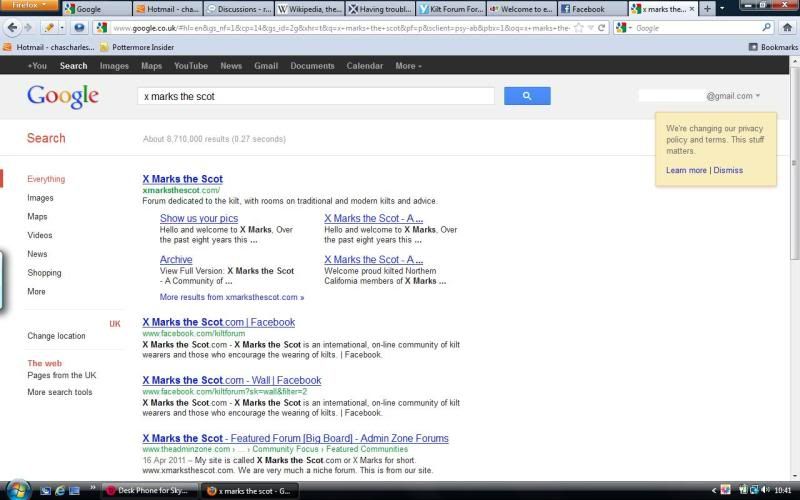Click the blue magnifier search button
This screenshot has width=800, height=500.
click(527, 96)
